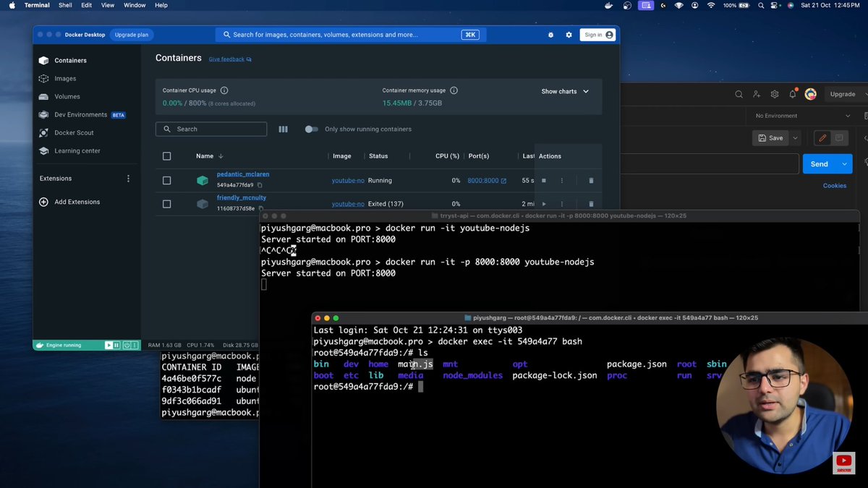Click Sign in button in Docker
868x488 pixels.
(598, 35)
